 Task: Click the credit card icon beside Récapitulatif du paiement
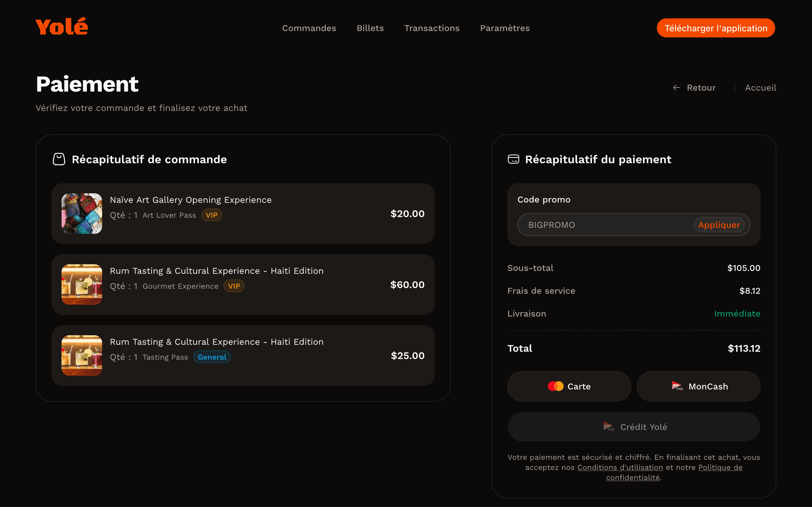coord(513,159)
